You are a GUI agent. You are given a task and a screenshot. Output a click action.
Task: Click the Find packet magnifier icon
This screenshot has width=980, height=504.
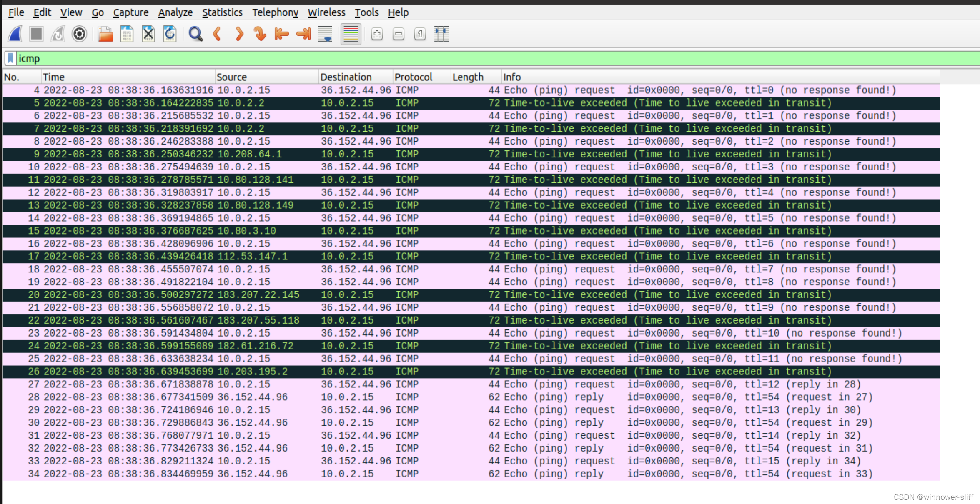[195, 34]
